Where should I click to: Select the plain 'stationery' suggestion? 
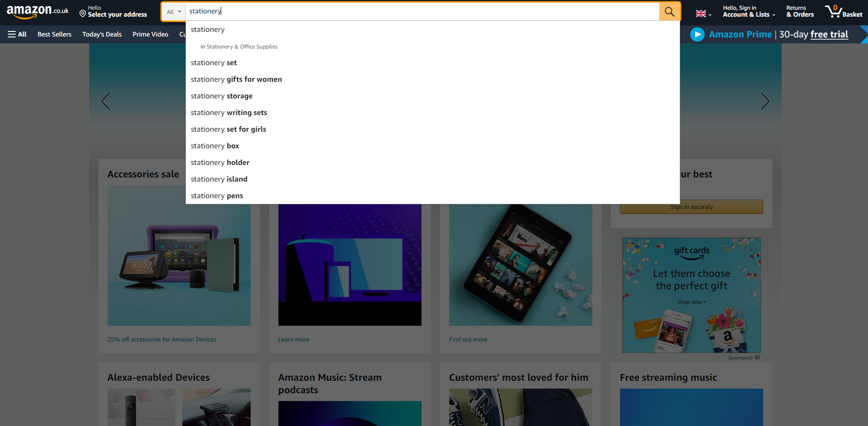[433, 30]
